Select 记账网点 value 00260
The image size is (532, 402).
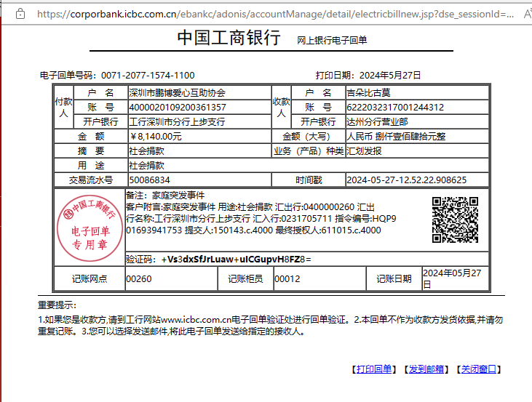pyautogui.click(x=139, y=279)
